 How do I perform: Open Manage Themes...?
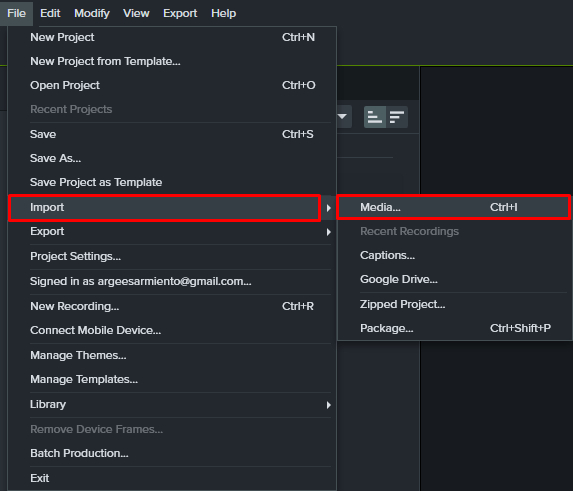172,355
